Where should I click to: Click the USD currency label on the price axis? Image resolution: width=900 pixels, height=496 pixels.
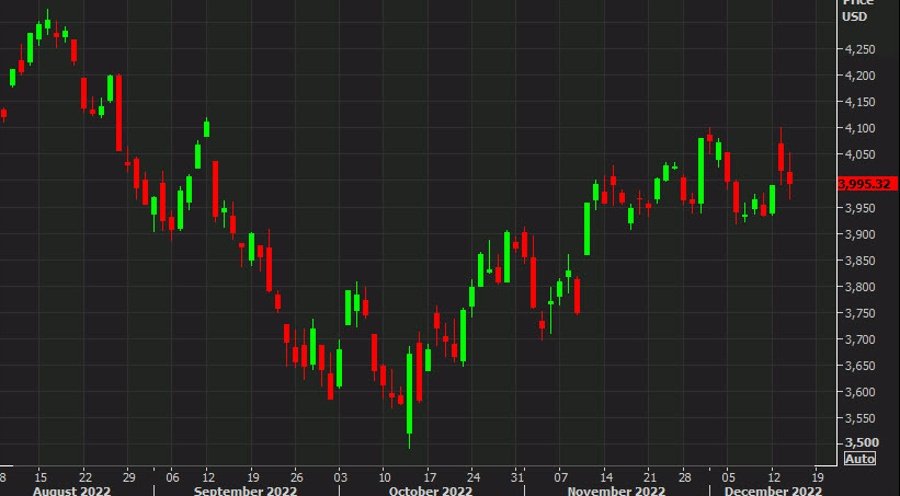pyautogui.click(x=854, y=17)
